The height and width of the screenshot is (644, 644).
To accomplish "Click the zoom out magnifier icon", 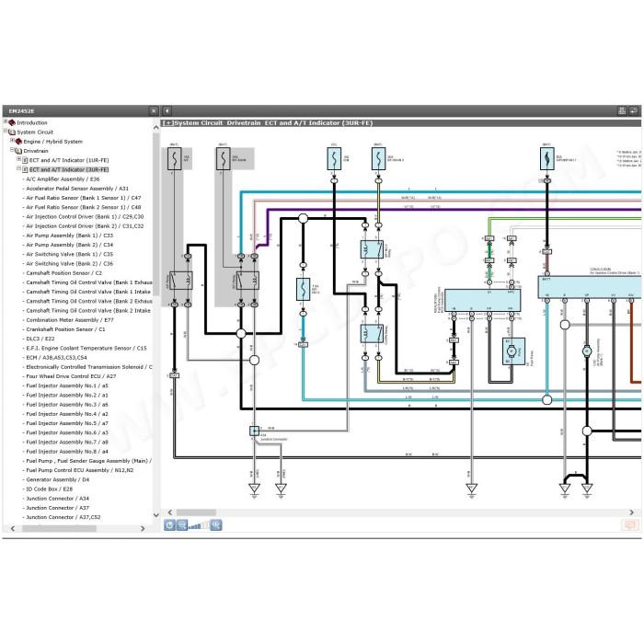I will 181,525.
